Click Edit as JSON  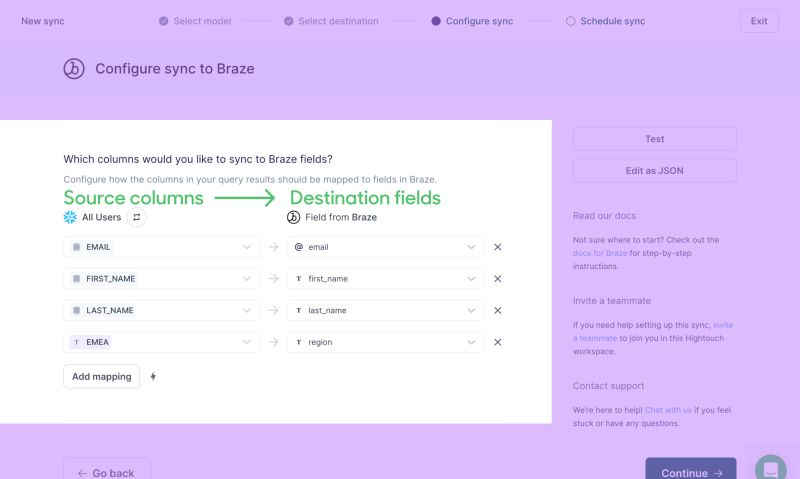(655, 170)
